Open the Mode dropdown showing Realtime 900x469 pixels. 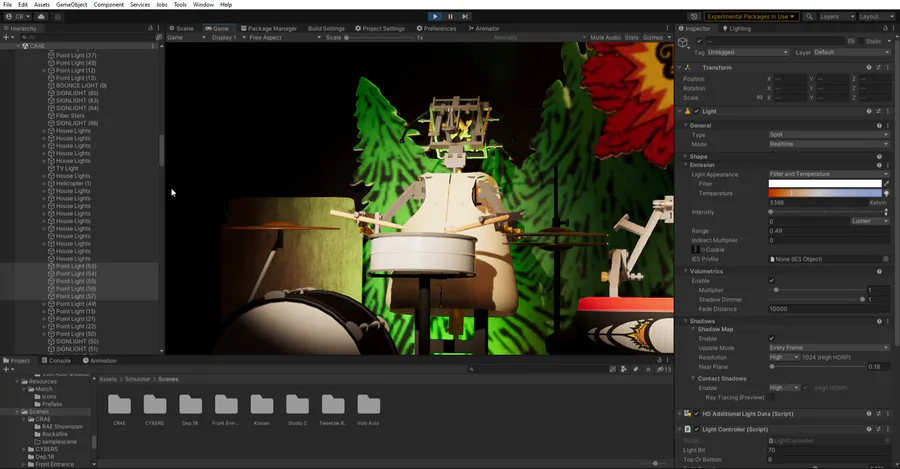point(829,144)
